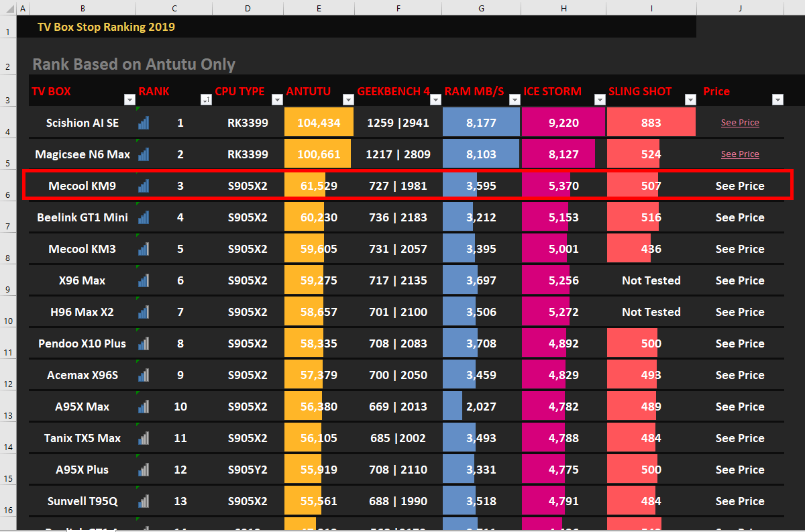Click the signal bars icon for Beelink GT1 Mini
Screen dimensions: 805x532
coord(144,217)
